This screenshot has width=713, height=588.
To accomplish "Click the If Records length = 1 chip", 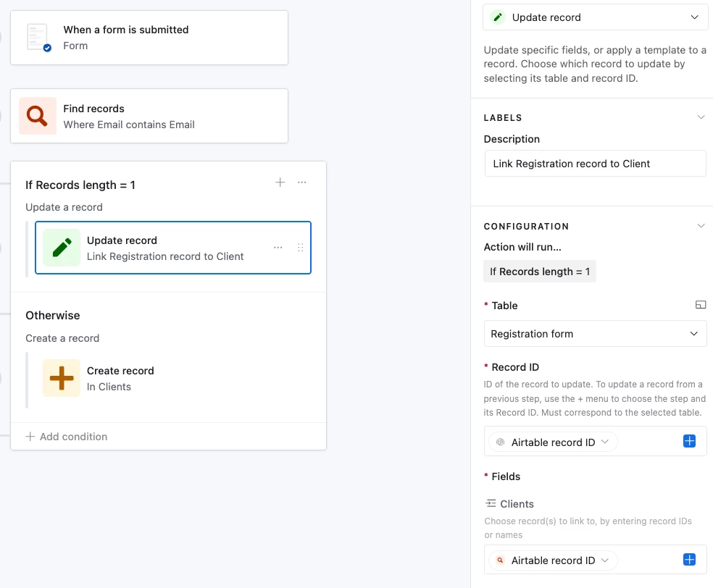I will (540, 272).
